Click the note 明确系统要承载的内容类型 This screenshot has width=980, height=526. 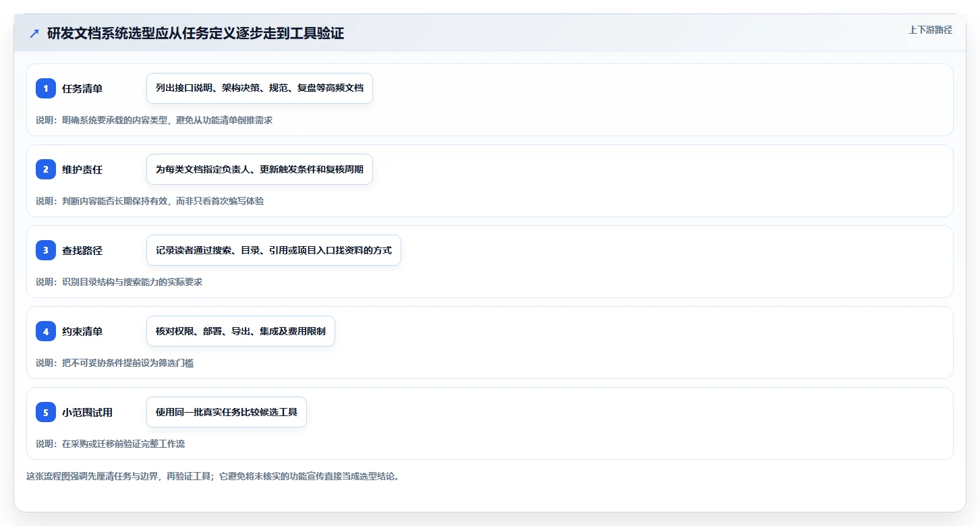[154, 120]
